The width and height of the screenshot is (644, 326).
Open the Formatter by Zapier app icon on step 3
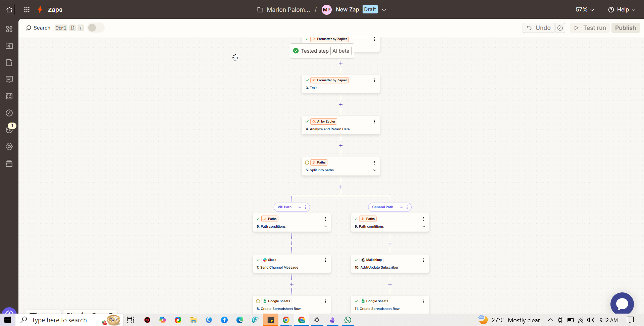[x=315, y=80]
